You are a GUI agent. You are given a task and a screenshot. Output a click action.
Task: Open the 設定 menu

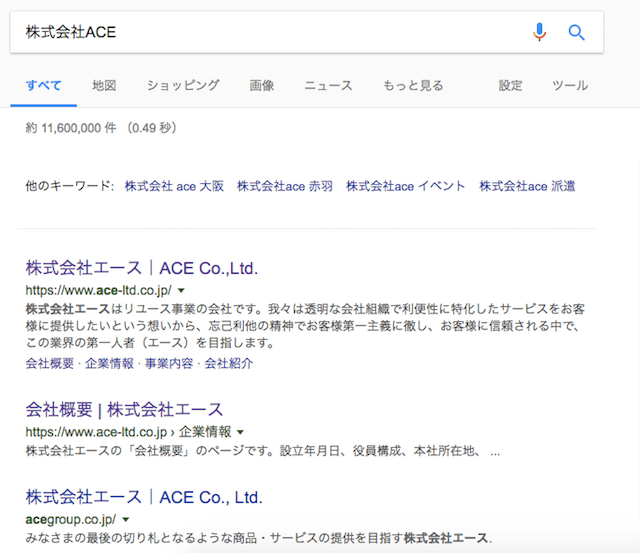[x=510, y=85]
